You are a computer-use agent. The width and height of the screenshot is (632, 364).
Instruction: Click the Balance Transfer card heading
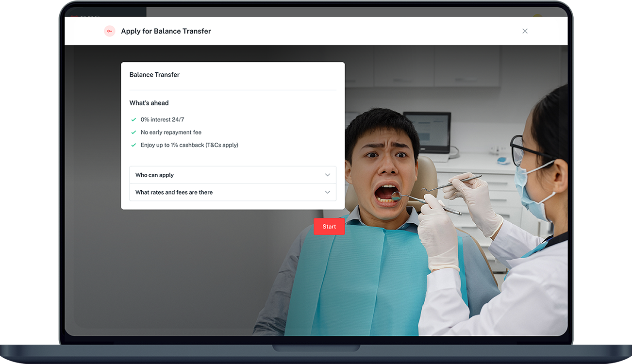pyautogui.click(x=154, y=75)
